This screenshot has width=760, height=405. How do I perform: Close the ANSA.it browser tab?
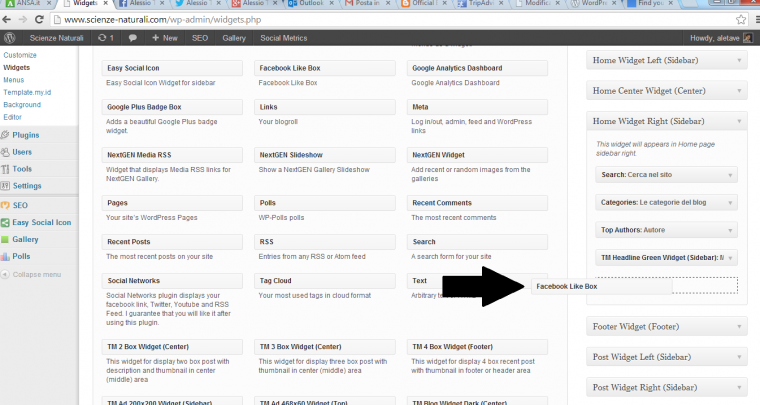pyautogui.click(x=48, y=3)
